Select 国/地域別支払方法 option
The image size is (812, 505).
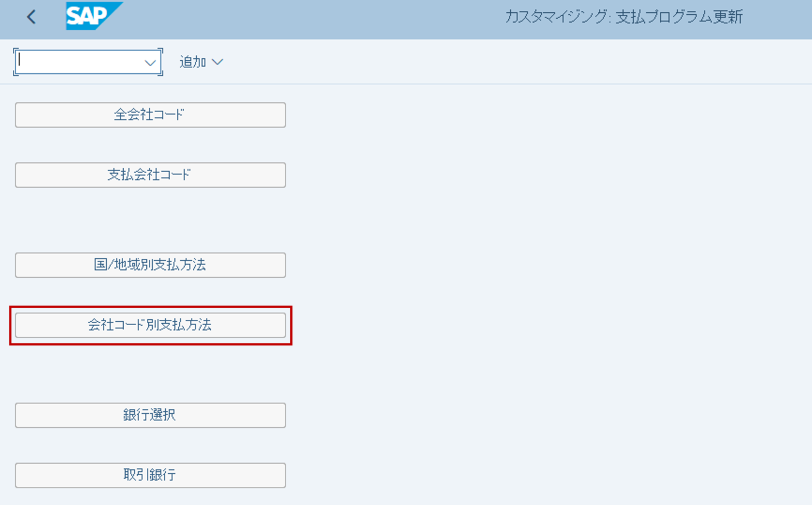(150, 265)
